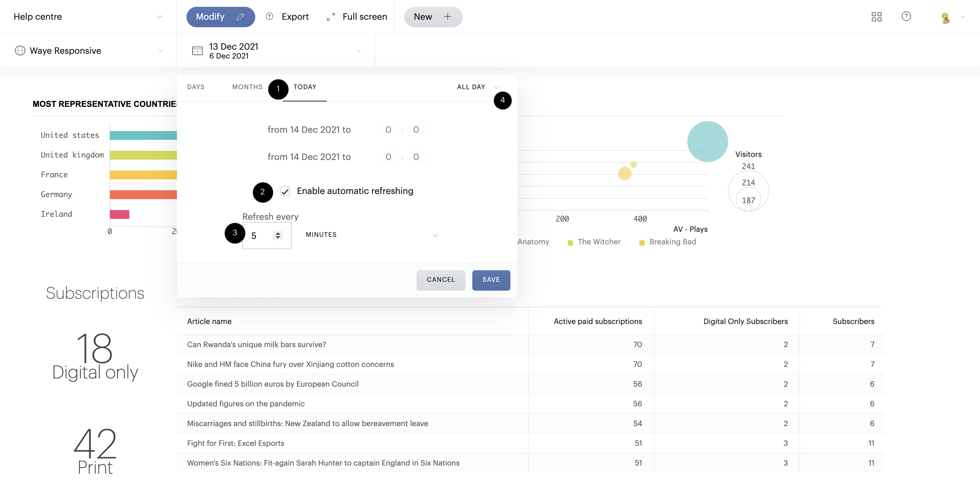Create a dashboard with the New + button

pyautogui.click(x=433, y=16)
